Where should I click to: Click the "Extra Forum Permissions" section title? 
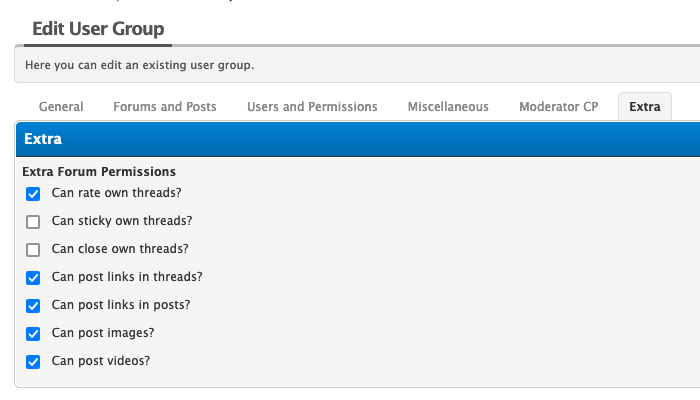99,172
